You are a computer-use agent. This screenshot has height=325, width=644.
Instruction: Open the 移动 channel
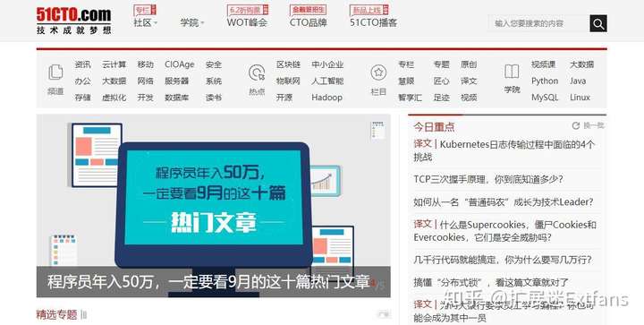pyautogui.click(x=146, y=64)
